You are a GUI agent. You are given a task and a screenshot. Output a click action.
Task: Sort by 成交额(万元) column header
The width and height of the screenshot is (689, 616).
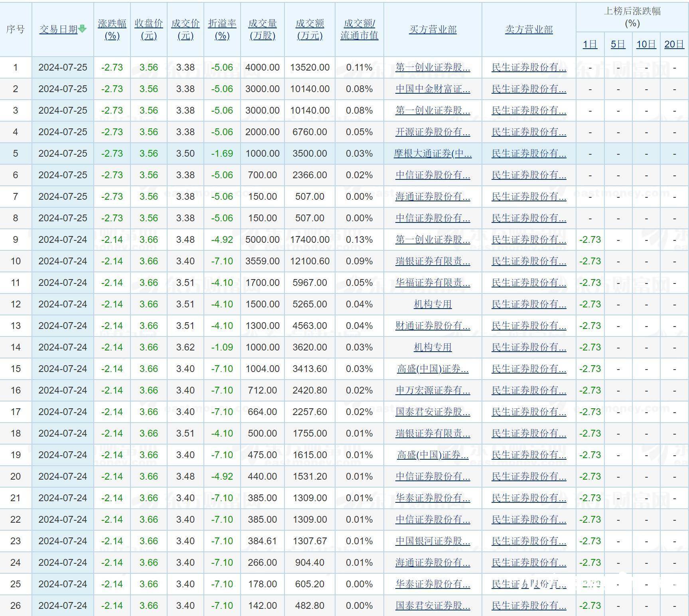[310, 30]
